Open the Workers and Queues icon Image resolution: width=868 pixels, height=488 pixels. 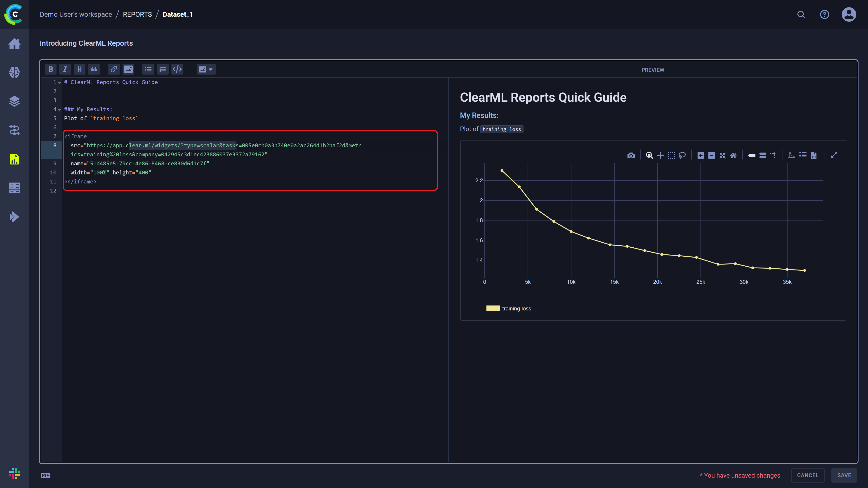[x=14, y=188]
